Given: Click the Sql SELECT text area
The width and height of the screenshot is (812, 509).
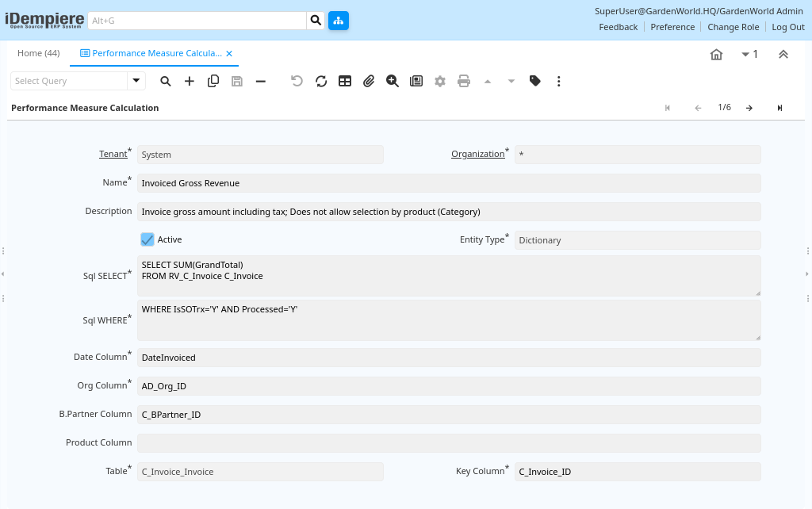Looking at the screenshot, I should click(449, 275).
